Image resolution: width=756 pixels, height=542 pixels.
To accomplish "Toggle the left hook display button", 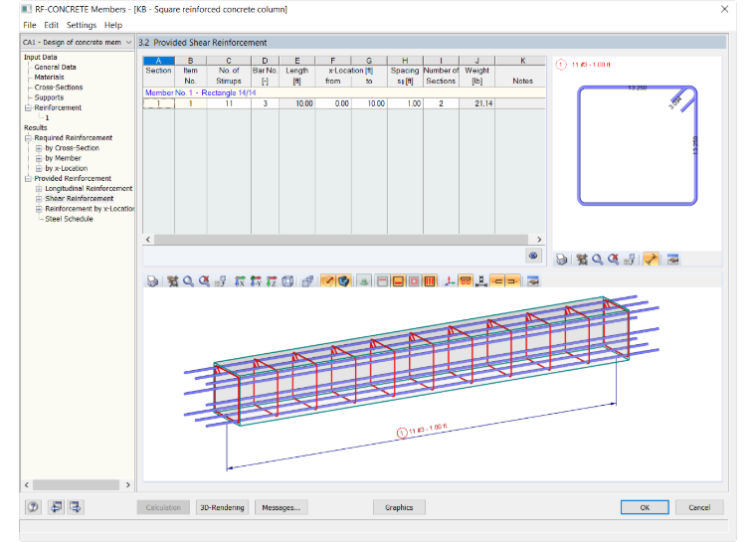I will pyautogui.click(x=497, y=281).
